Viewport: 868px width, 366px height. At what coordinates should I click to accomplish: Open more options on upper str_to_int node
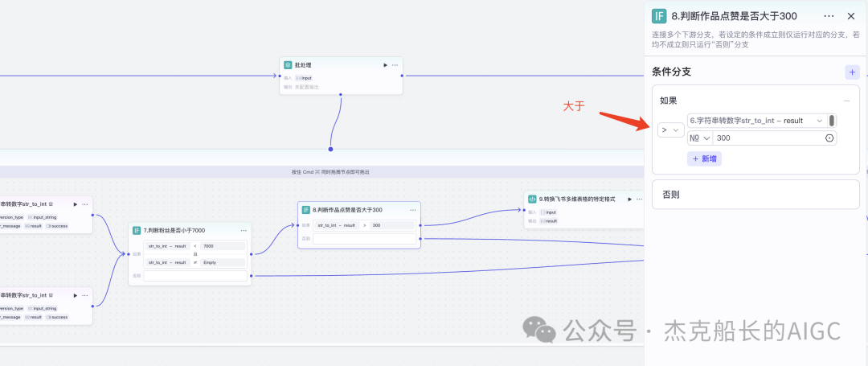(84, 204)
